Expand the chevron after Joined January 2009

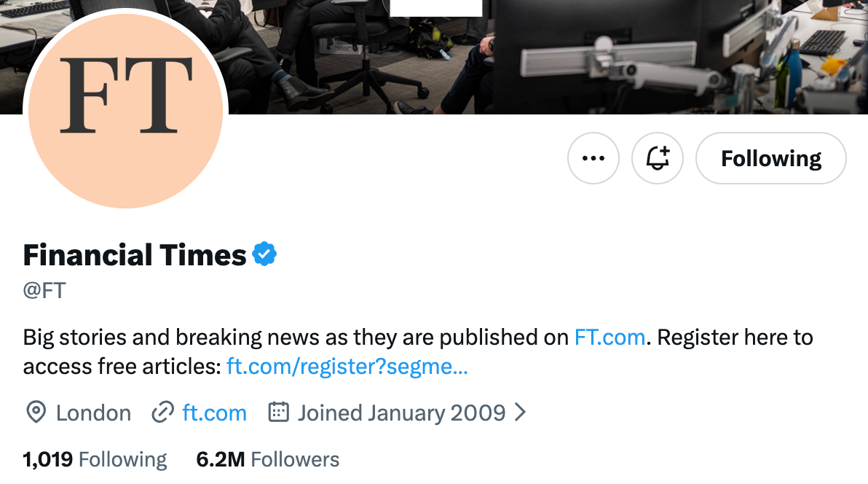(520, 413)
